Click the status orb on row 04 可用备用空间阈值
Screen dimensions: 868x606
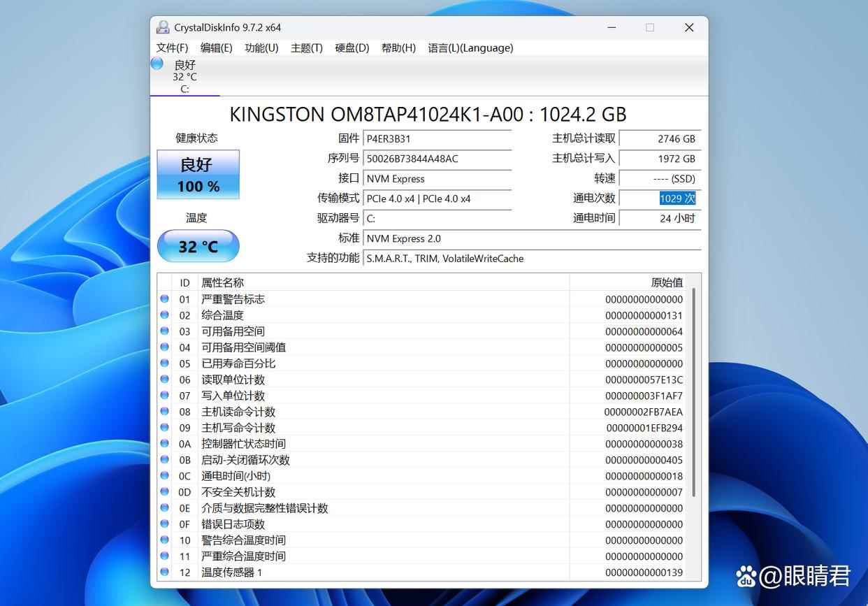pos(164,347)
